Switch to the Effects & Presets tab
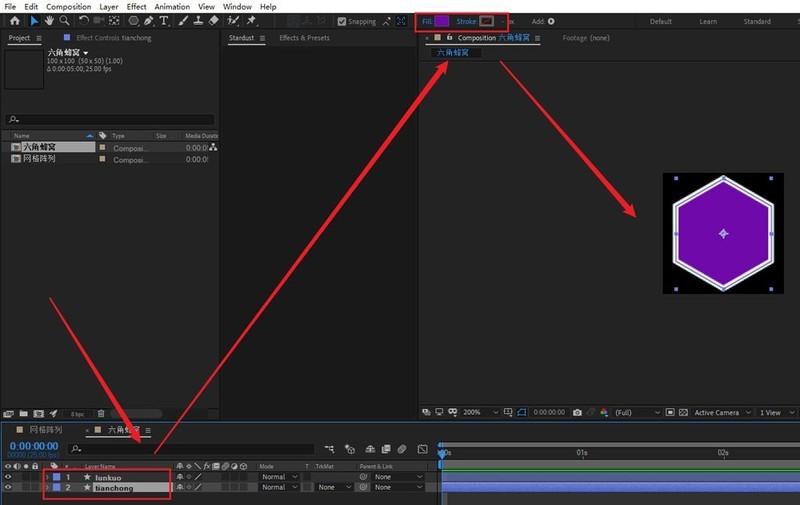This screenshot has width=800, height=505. [304, 38]
